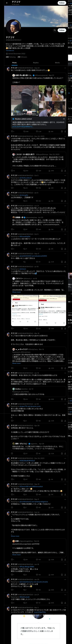The height and width of the screenshot is (644, 72).
Task: Repost the Jul 19 post with 43 reposts
Action: (x=26, y=329)
